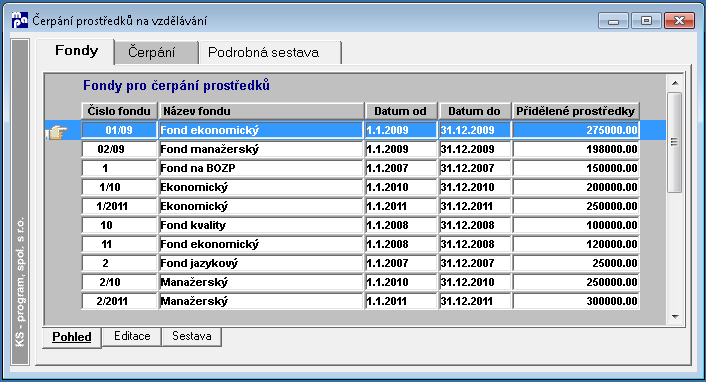Switch to the Editace bottom tab

tap(132, 337)
